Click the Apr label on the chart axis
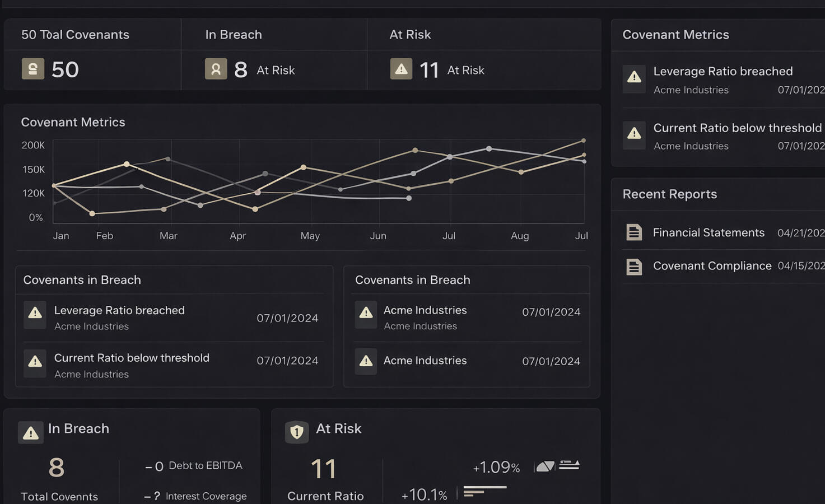 [x=237, y=236]
